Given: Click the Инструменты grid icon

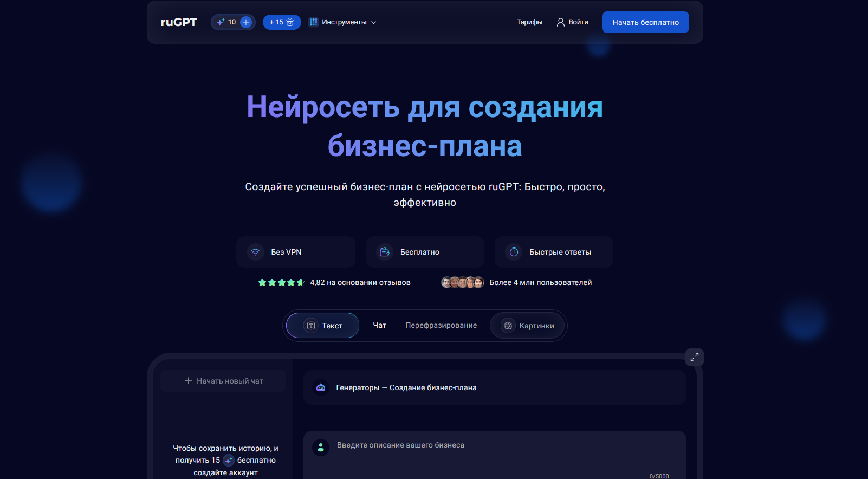Looking at the screenshot, I should [313, 22].
